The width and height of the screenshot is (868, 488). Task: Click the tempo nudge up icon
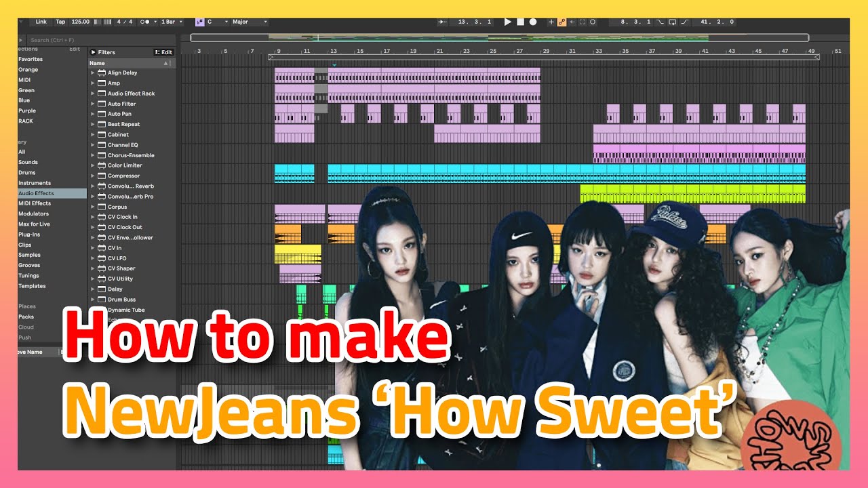pyautogui.click(x=108, y=22)
